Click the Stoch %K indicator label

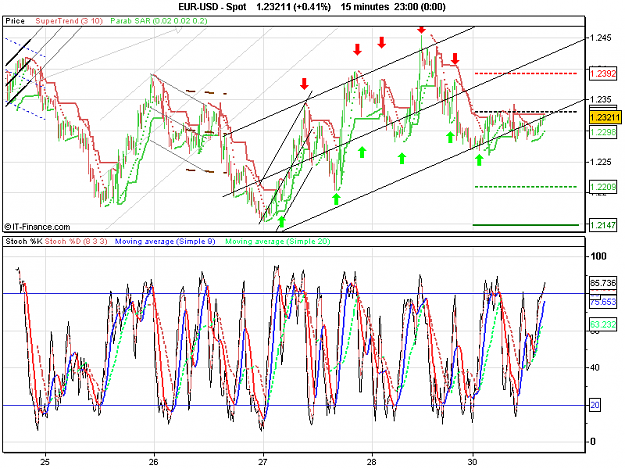pyautogui.click(x=24, y=241)
